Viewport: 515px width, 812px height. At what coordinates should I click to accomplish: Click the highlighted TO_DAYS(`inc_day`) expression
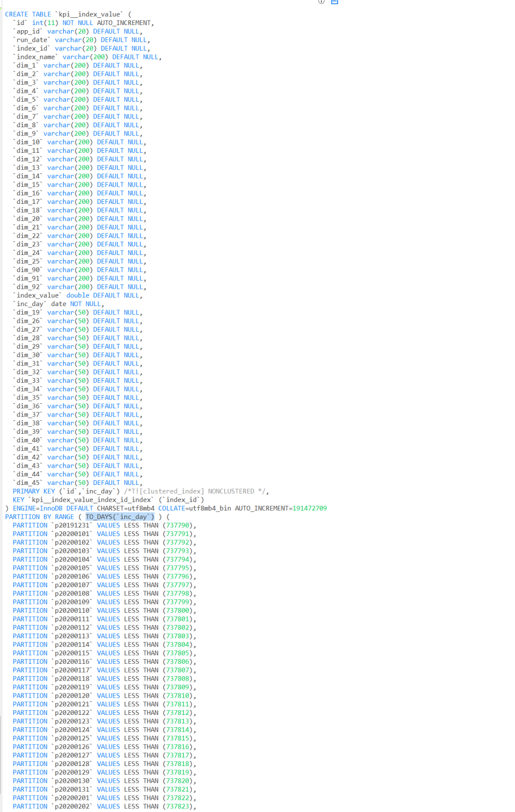(x=120, y=517)
